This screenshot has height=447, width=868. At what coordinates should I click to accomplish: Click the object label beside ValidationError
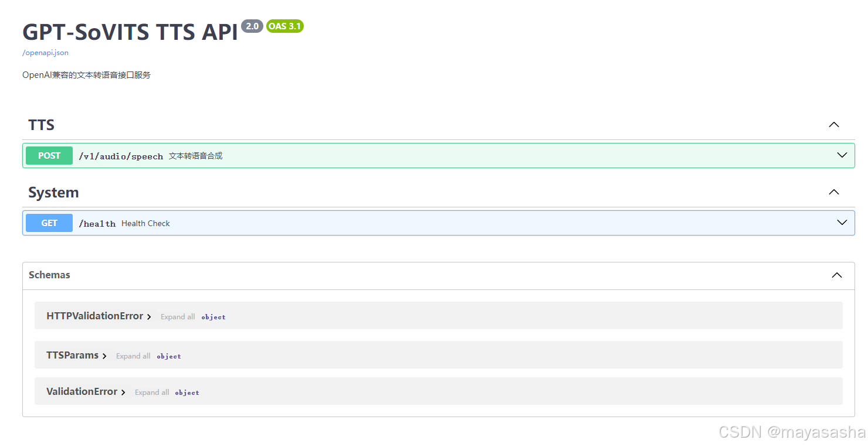click(187, 393)
